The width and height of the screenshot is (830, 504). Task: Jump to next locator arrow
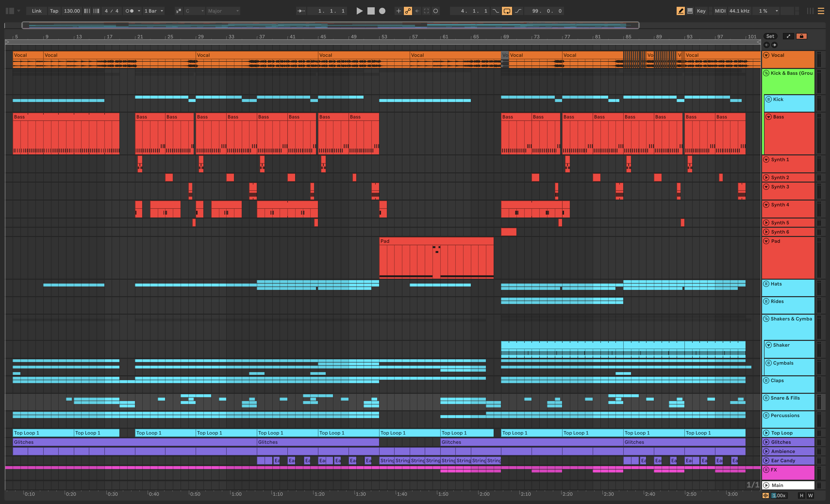(774, 45)
